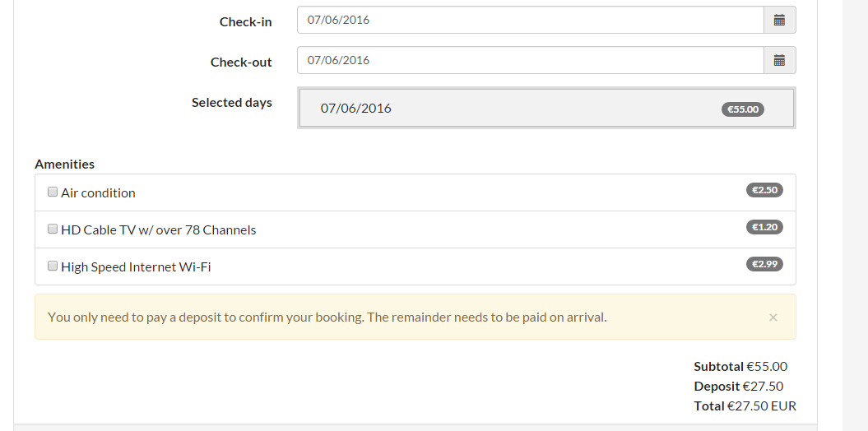The height and width of the screenshot is (431, 868).
Task: Click the €55.00 price badge
Action: tap(743, 109)
